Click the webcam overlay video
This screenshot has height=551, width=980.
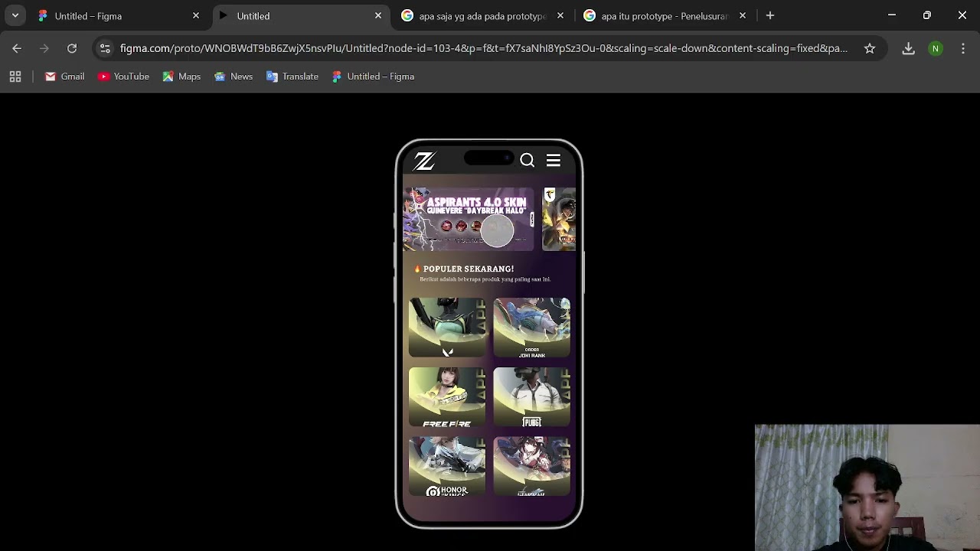coord(867,487)
